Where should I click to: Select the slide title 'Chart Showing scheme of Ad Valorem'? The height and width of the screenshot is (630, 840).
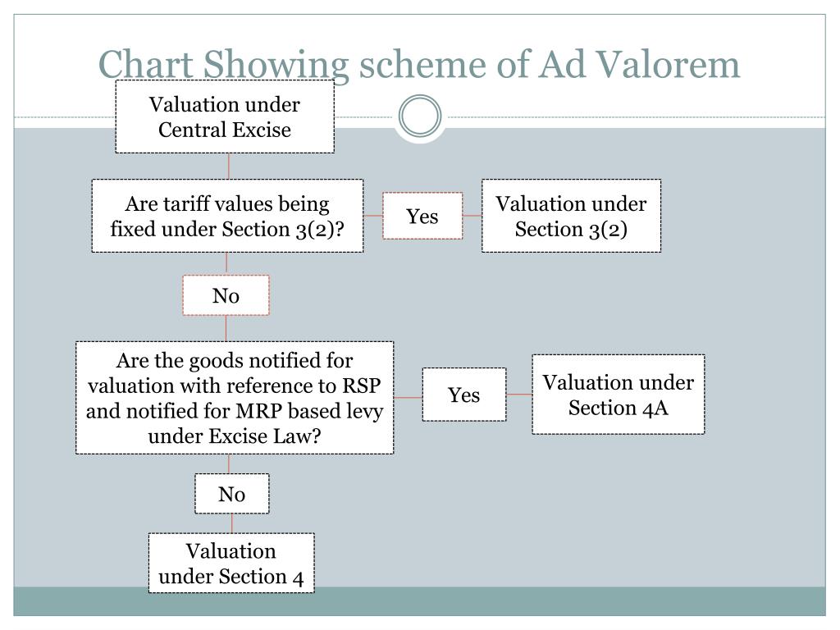coord(419,64)
